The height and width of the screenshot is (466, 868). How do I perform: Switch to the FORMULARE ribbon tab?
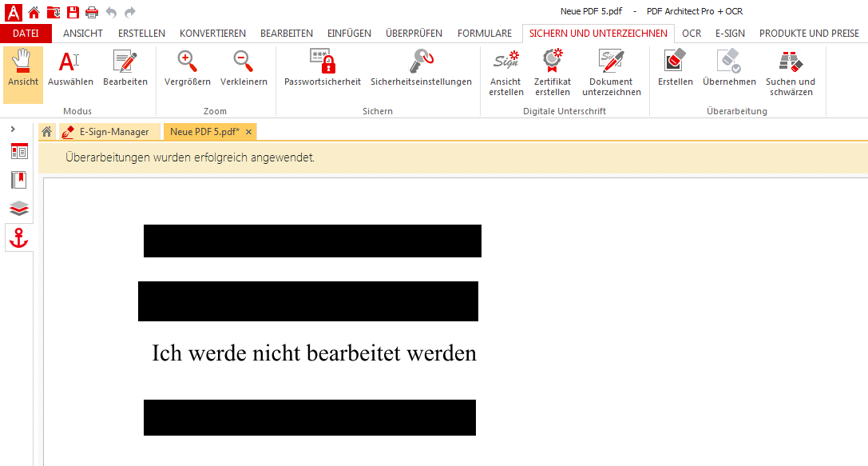(x=485, y=34)
